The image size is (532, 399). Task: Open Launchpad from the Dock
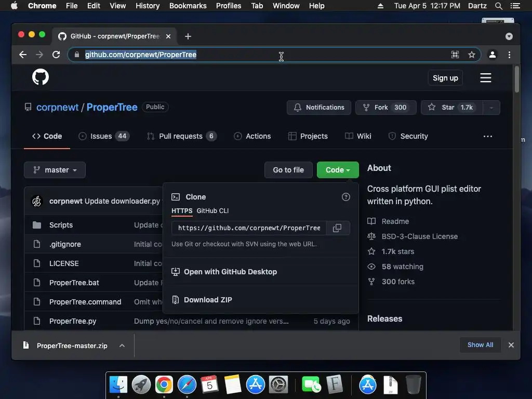(x=141, y=385)
